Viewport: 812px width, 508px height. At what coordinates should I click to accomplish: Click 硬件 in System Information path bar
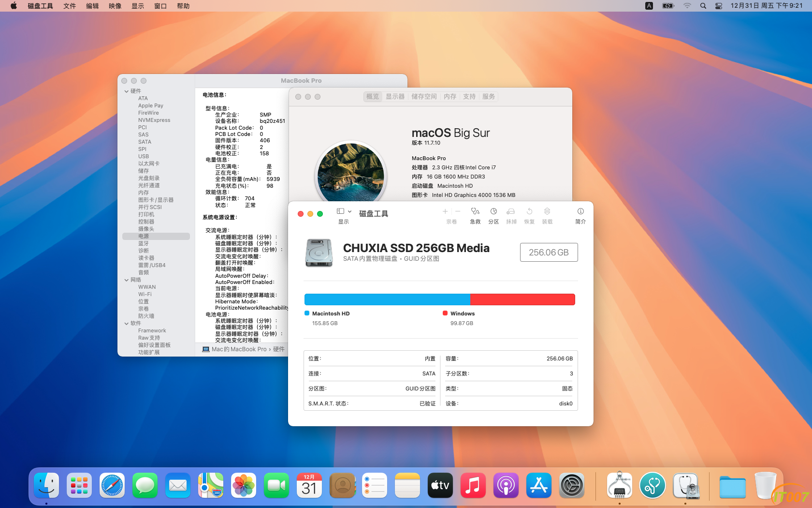(279, 349)
